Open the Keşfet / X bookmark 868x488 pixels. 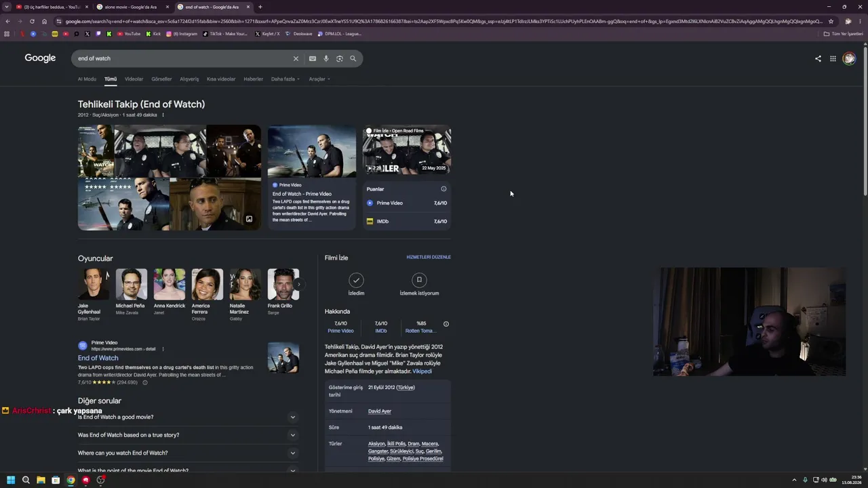(267, 34)
